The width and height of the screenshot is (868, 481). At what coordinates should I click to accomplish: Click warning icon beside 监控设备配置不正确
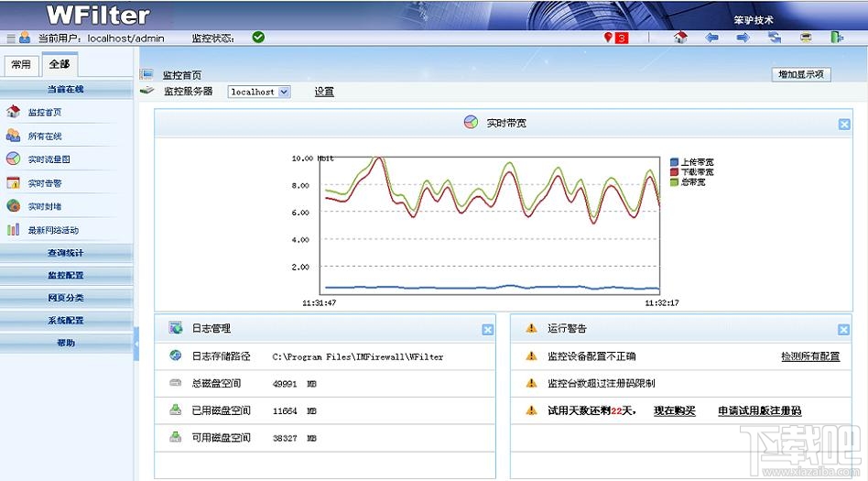[x=531, y=355]
